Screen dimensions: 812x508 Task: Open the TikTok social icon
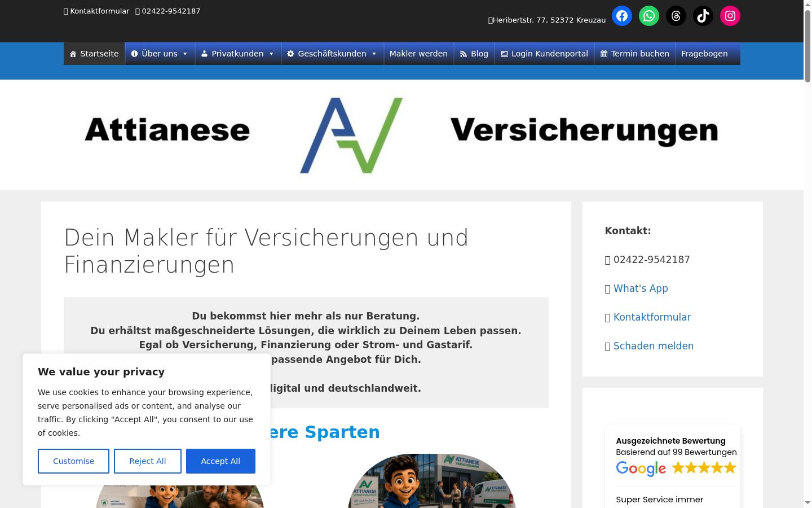703,16
